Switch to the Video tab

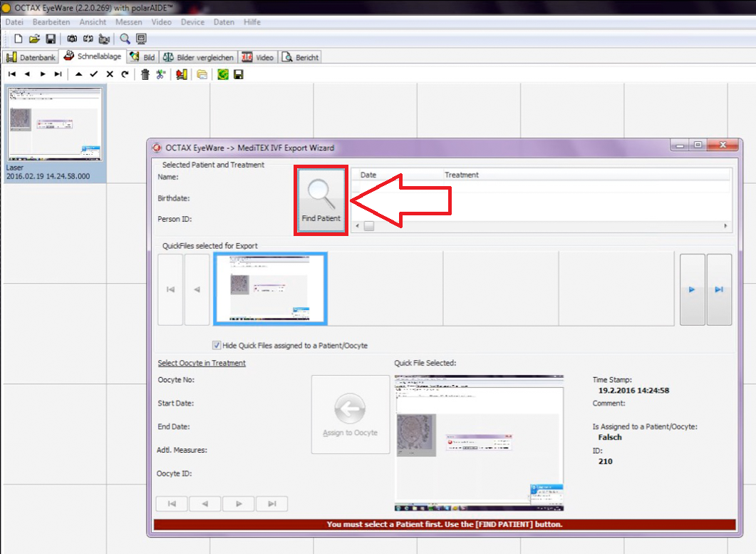[257, 57]
